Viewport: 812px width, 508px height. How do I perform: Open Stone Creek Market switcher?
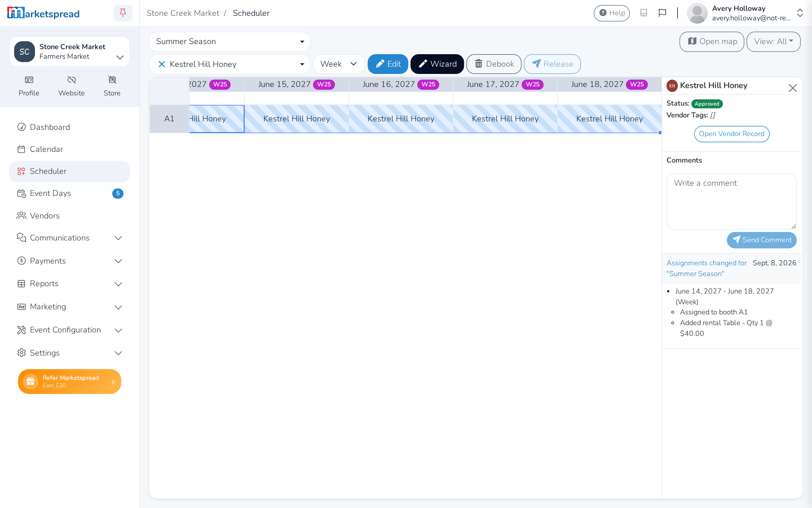click(x=70, y=52)
